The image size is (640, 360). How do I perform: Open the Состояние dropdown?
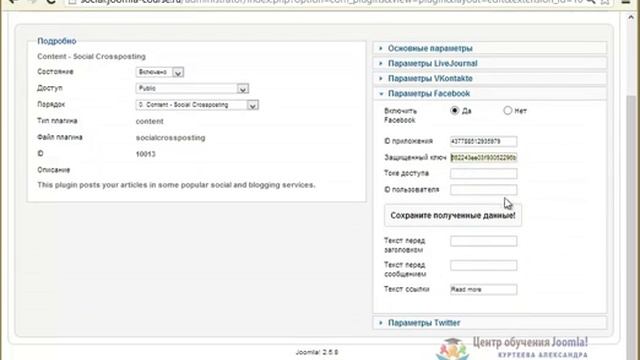[x=160, y=72]
